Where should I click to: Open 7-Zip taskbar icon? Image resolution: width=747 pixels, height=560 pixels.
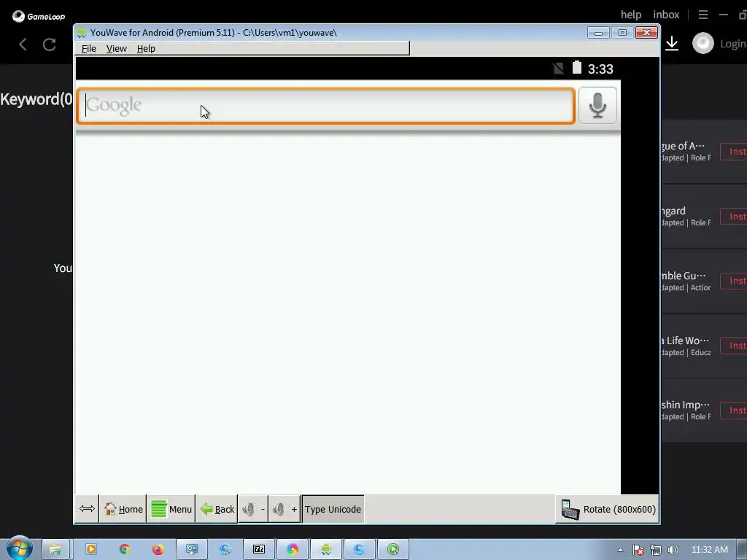[259, 550]
